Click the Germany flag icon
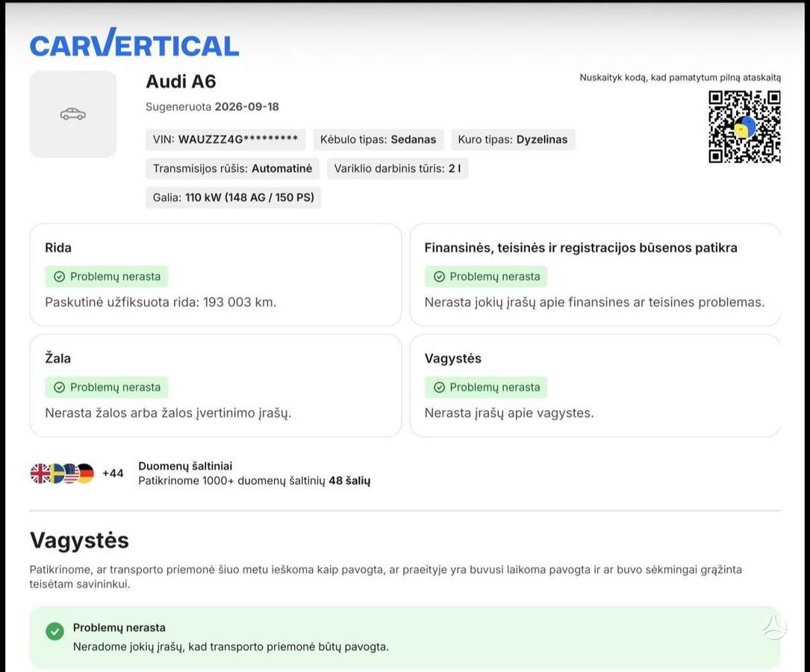 coord(85,473)
